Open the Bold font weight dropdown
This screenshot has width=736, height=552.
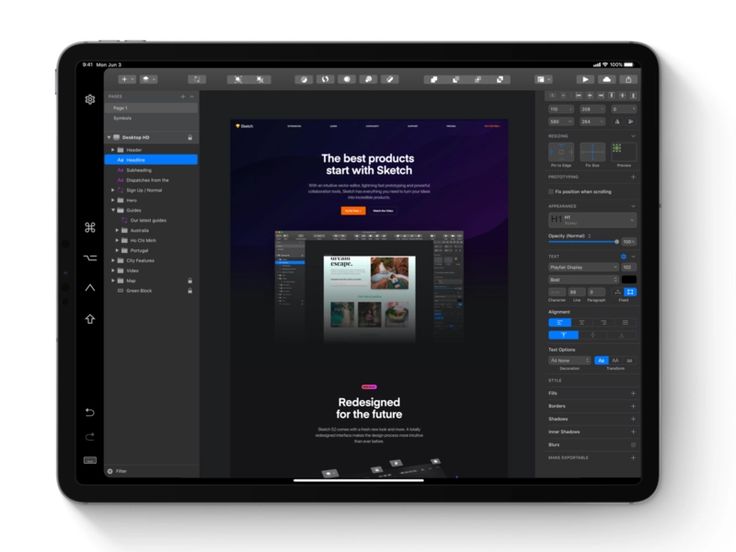(583, 280)
